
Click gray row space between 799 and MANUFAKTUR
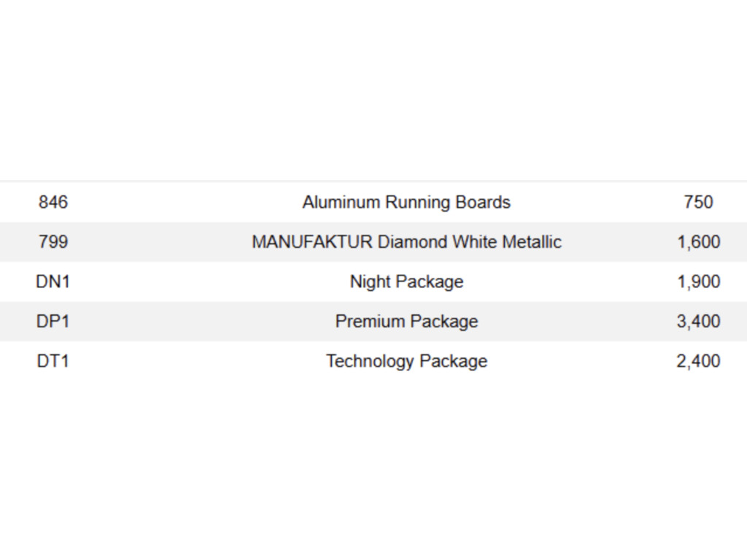coord(160,242)
